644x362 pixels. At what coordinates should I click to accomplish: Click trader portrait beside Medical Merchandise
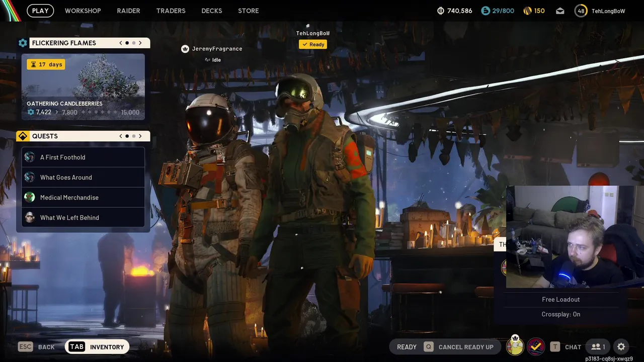(30, 198)
